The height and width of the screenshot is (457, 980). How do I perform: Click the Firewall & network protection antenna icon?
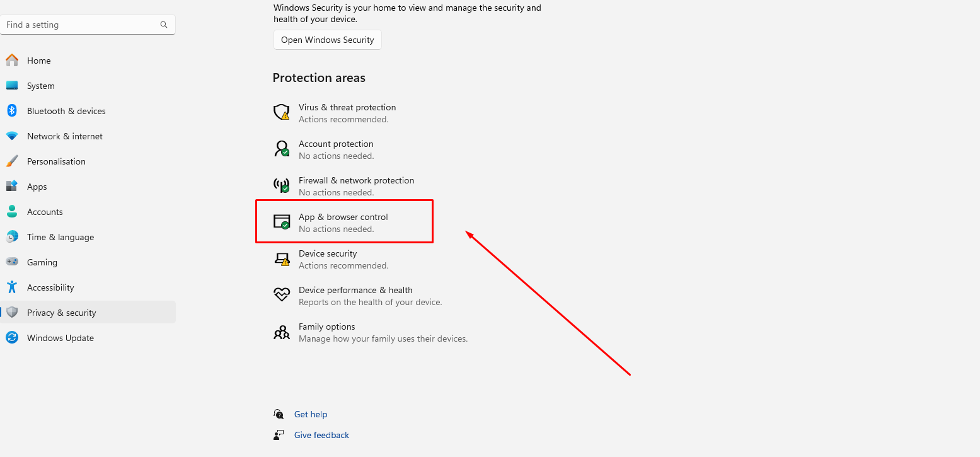[x=281, y=185]
